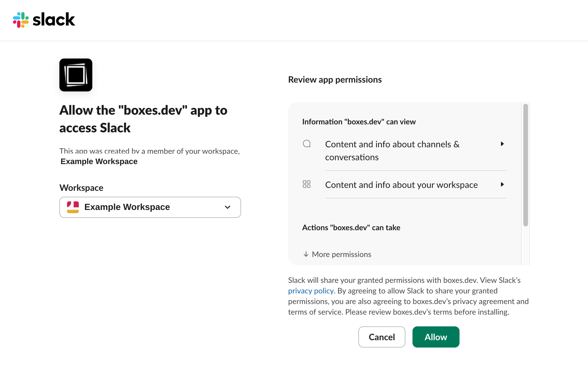Click the 'Workspace' field label

click(x=81, y=188)
